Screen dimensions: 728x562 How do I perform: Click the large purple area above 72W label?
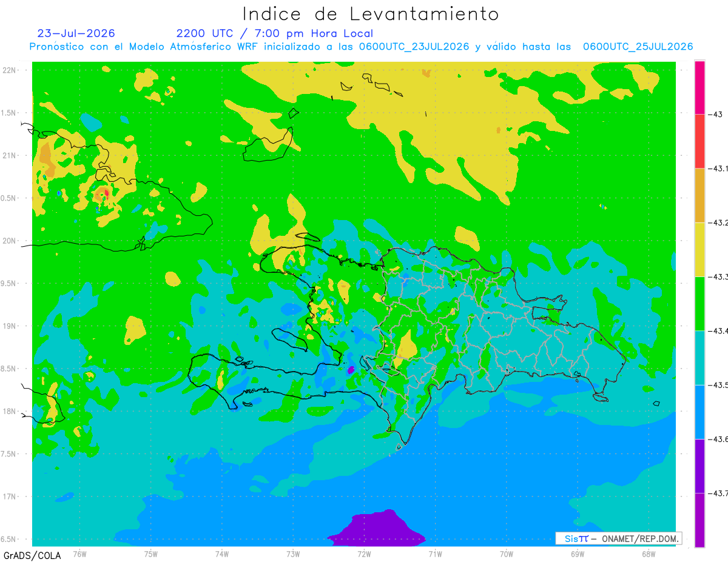(x=377, y=529)
